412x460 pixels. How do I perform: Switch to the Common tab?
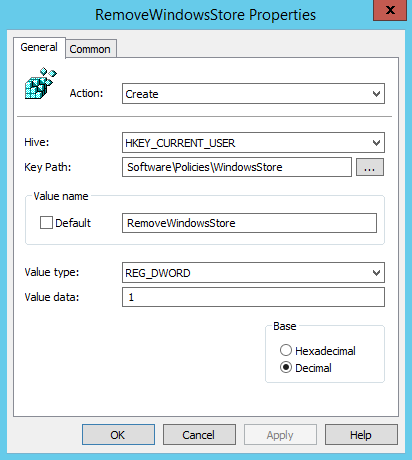click(x=90, y=49)
